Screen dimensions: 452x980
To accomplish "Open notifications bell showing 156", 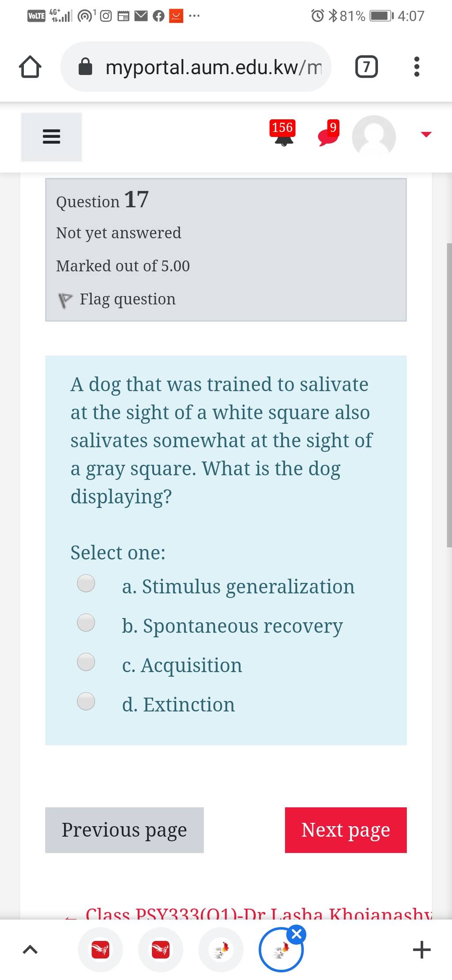I will (283, 133).
